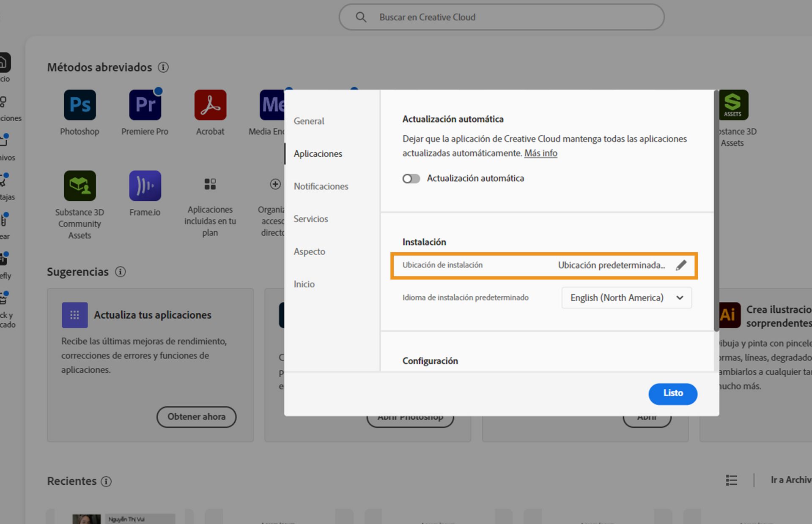812x524 pixels.
Task: Click chevron on English (North America) combo
Action: (680, 298)
